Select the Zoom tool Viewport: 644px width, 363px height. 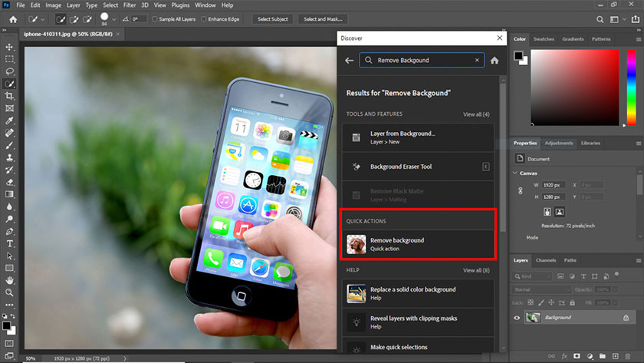pyautogui.click(x=9, y=292)
